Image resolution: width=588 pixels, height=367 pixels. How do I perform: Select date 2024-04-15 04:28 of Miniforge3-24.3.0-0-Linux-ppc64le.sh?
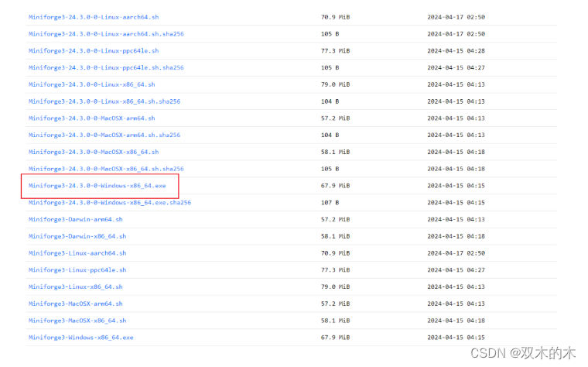coord(456,51)
